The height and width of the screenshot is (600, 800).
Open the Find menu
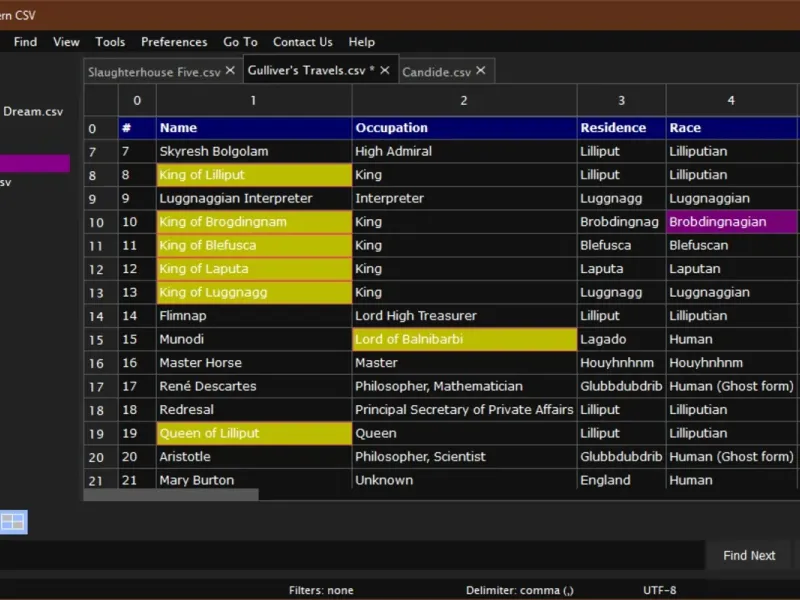25,42
